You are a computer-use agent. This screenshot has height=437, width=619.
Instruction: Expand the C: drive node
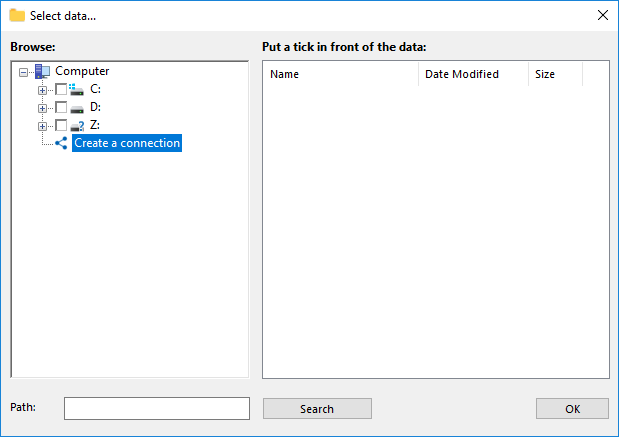42,90
